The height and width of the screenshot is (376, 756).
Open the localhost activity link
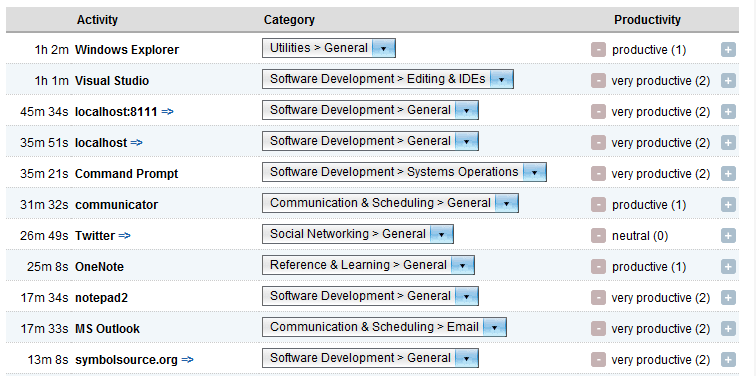click(101, 143)
